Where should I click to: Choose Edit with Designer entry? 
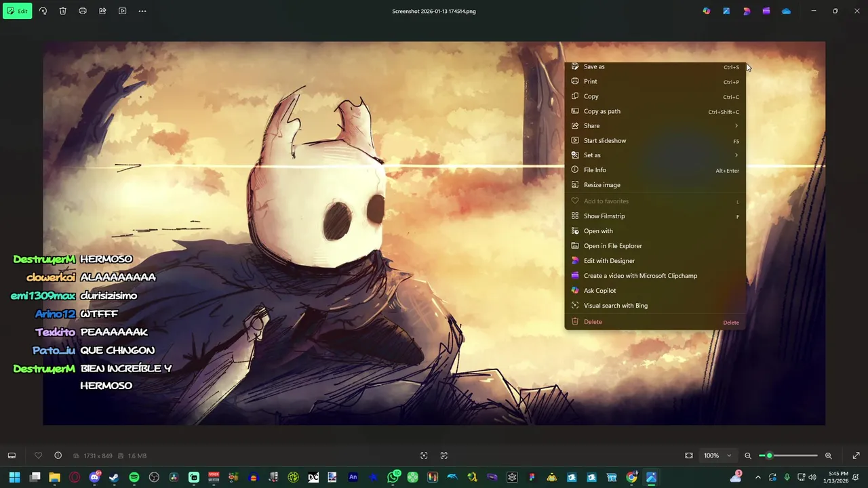655,261
